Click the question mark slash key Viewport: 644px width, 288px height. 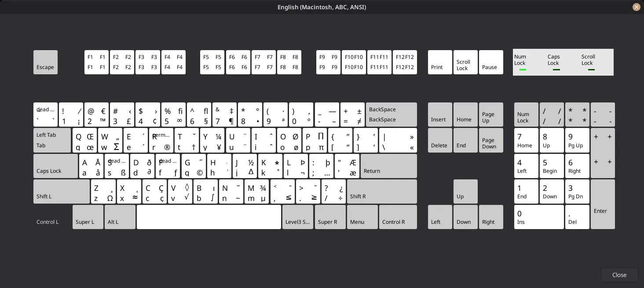333,191
